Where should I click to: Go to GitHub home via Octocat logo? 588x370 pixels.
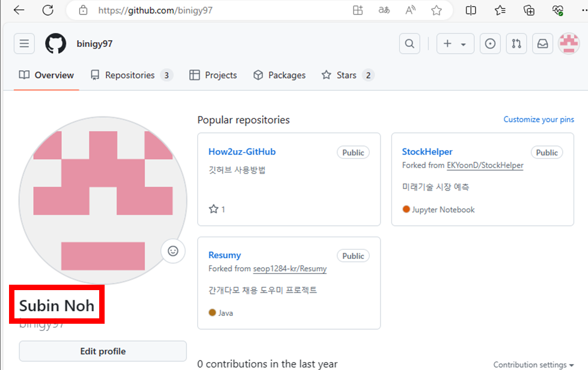click(55, 43)
